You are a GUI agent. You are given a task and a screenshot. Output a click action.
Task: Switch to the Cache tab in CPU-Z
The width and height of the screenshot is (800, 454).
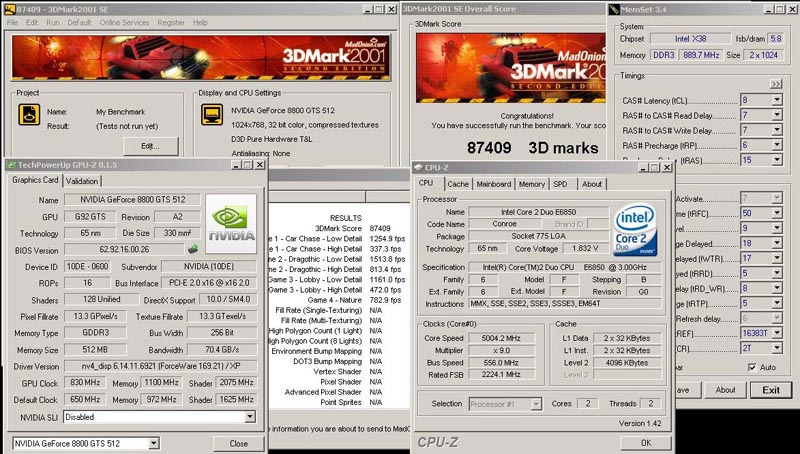(458, 184)
